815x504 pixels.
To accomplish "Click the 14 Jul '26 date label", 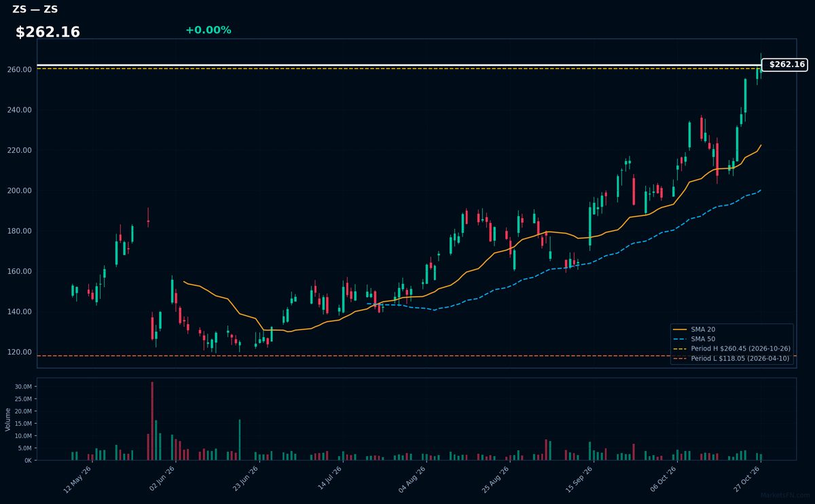I will (329, 480).
